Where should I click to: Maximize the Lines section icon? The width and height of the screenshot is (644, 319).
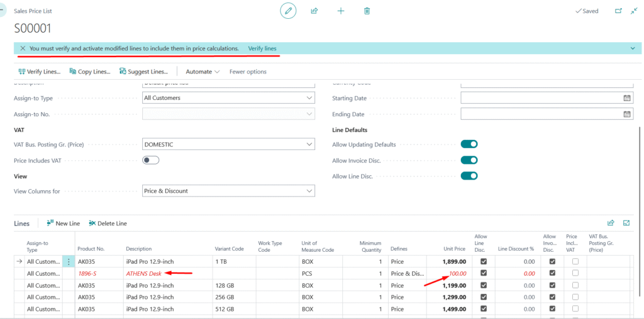[x=626, y=223]
